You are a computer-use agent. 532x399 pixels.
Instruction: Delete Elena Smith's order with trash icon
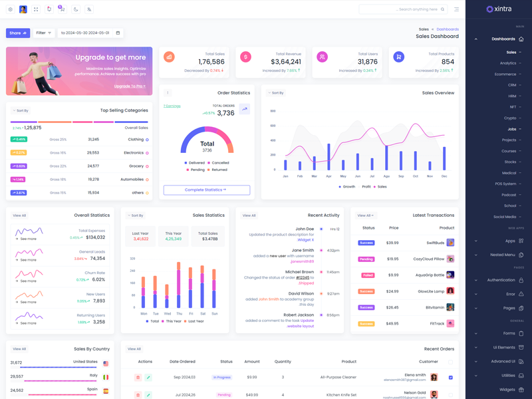(x=138, y=377)
